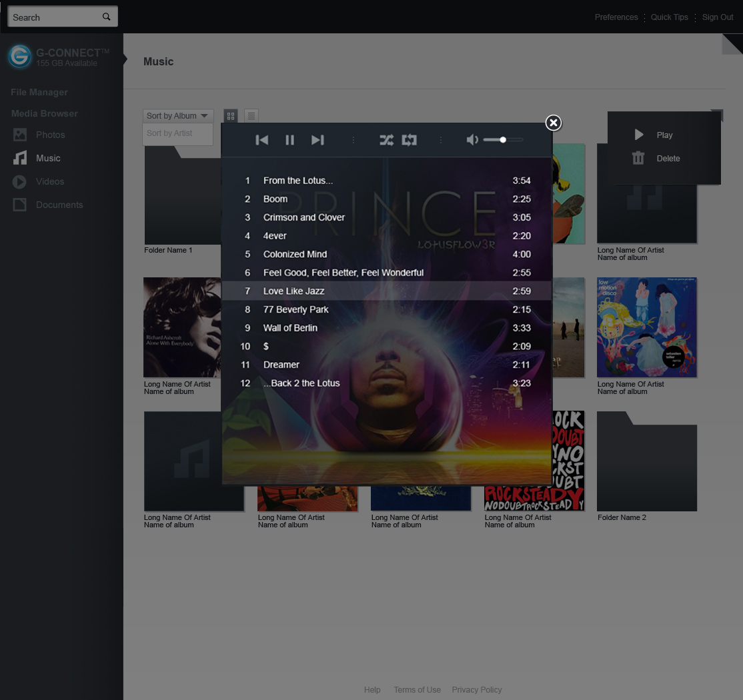The image size is (743, 700).
Task: Pause the currently playing song
Action: pos(289,140)
